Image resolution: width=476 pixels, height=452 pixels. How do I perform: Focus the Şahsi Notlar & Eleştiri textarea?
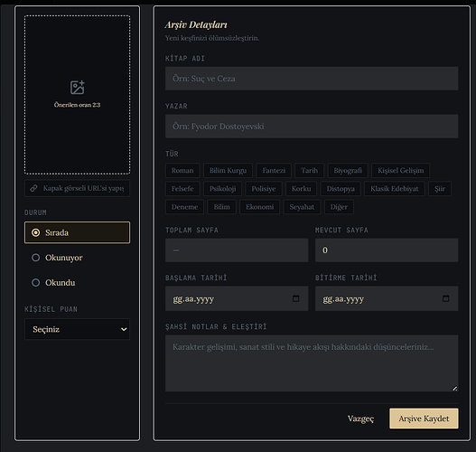(x=312, y=363)
